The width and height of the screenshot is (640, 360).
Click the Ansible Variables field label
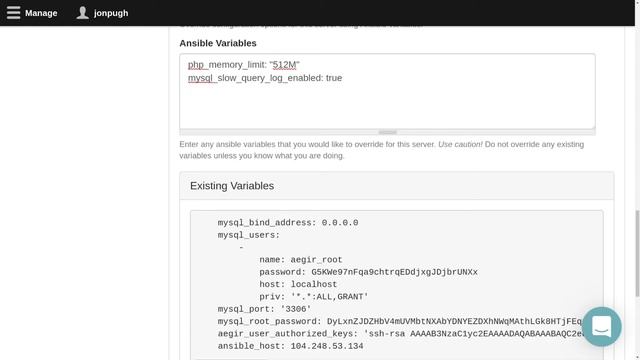click(218, 43)
